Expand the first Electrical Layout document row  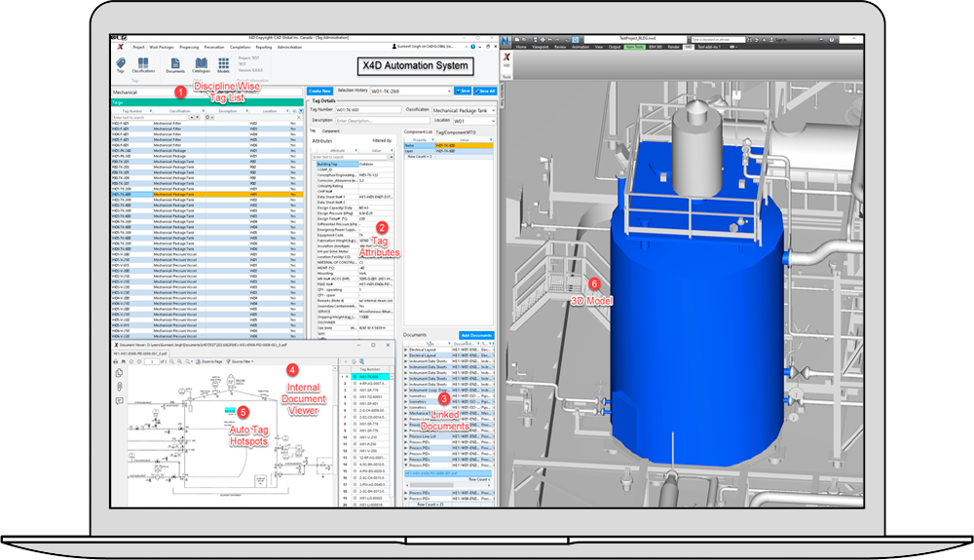(405, 350)
